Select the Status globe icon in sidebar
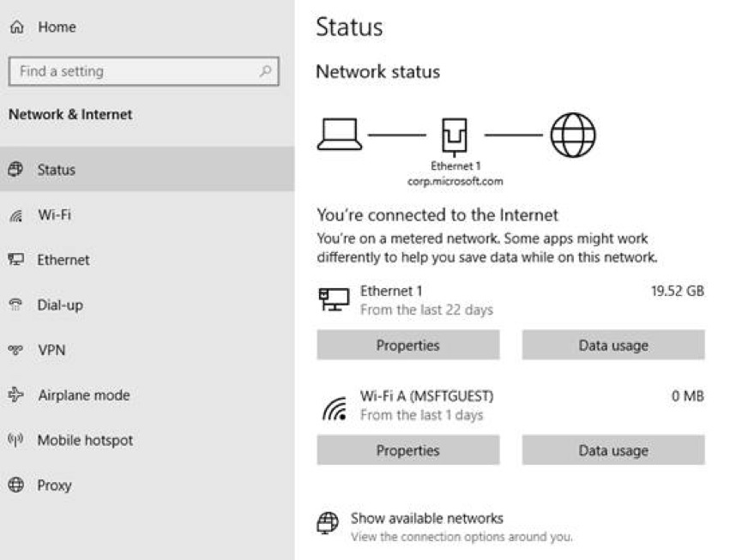The height and width of the screenshot is (560, 742). pos(14,169)
